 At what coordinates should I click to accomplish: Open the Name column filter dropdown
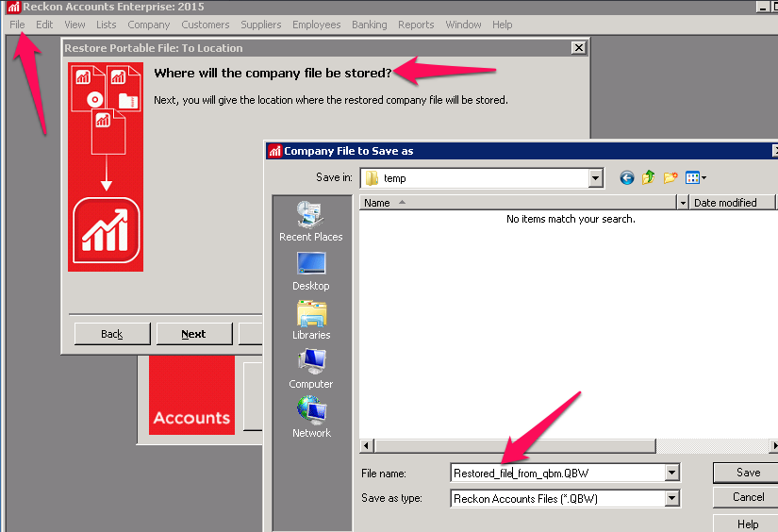(x=683, y=203)
